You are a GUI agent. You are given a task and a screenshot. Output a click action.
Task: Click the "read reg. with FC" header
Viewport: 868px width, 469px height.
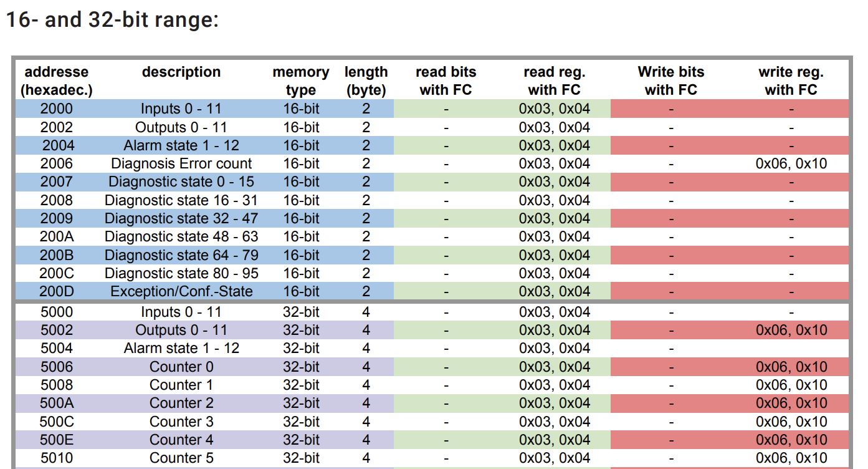[554, 81]
